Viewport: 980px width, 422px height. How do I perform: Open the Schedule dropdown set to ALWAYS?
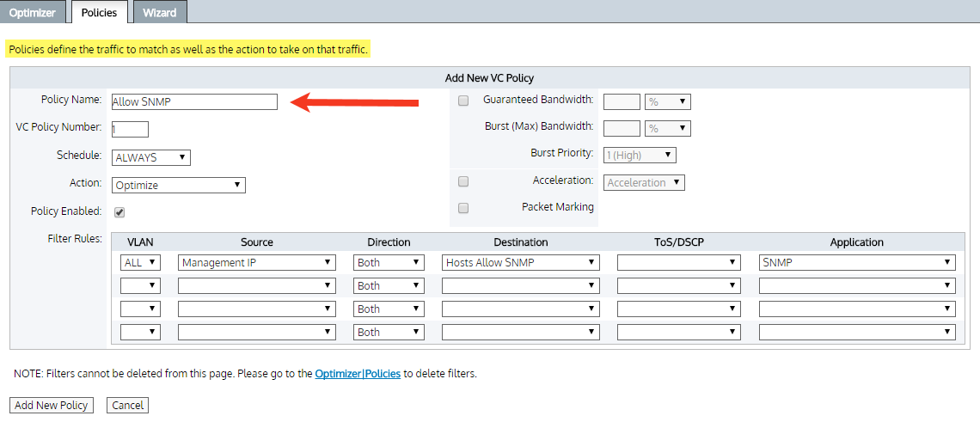[x=151, y=157]
